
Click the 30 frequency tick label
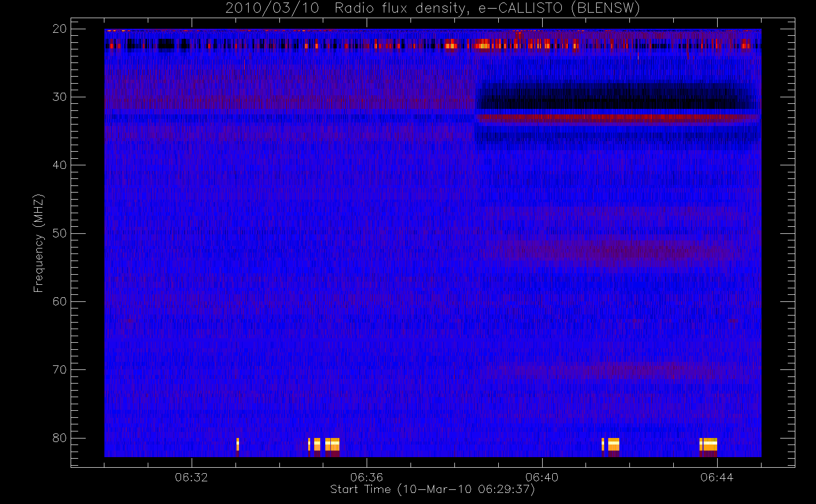[60, 97]
